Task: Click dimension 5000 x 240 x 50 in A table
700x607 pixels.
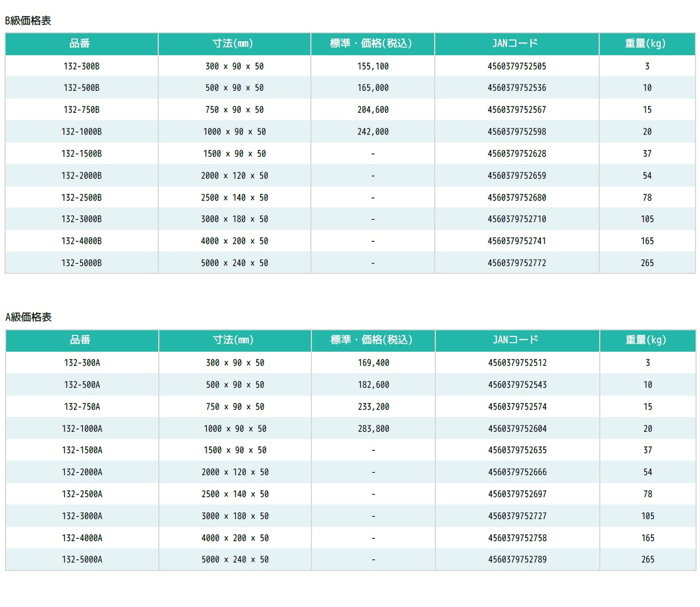Action: 235,560
